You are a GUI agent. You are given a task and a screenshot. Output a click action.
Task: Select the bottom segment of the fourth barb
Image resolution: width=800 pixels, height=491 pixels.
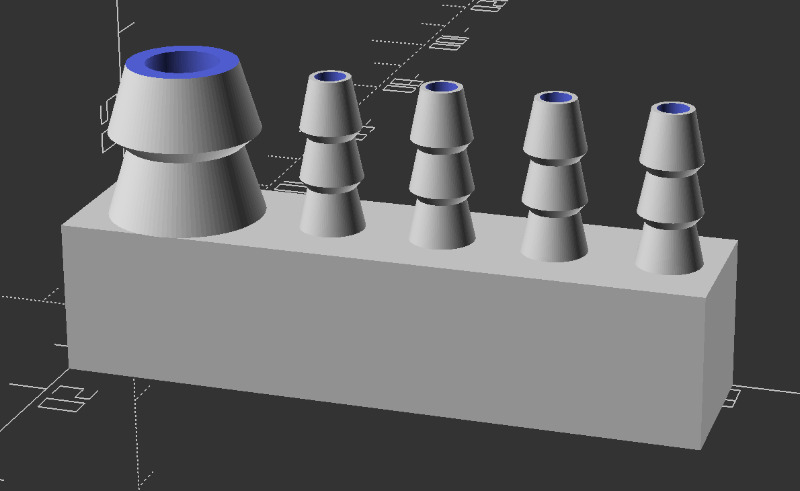click(556, 235)
